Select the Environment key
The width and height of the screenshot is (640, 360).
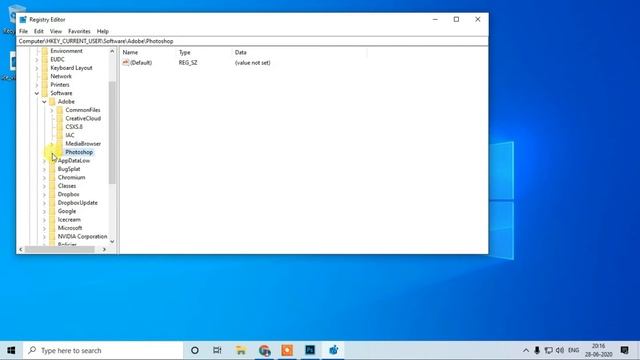click(66, 51)
